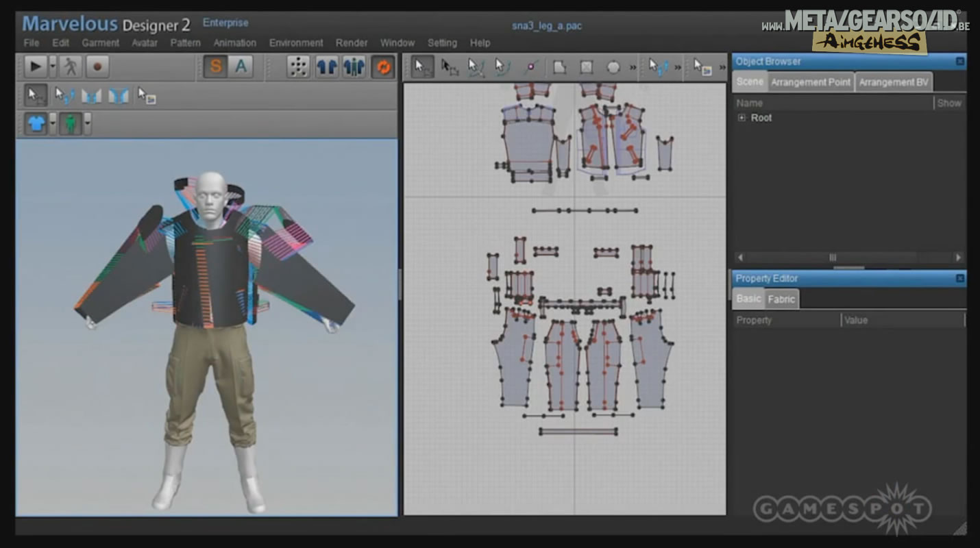This screenshot has width=980, height=548.
Task: Select the 3D window select/move arrow tool
Action: [x=36, y=95]
